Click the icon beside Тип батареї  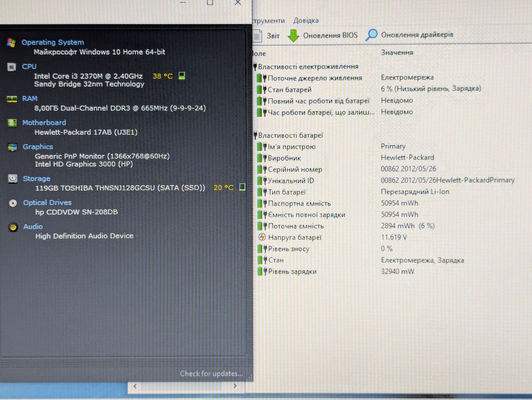[262, 192]
